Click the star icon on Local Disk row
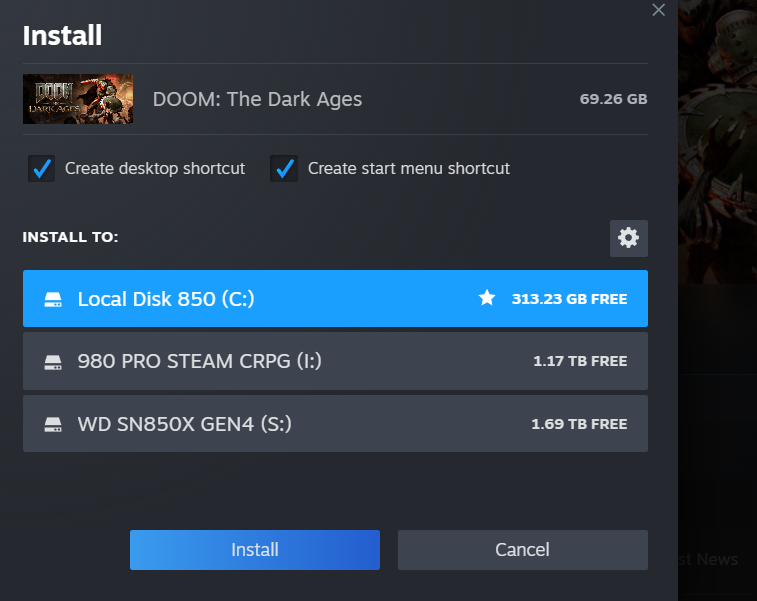Viewport: 757px width, 601px height. tap(487, 298)
